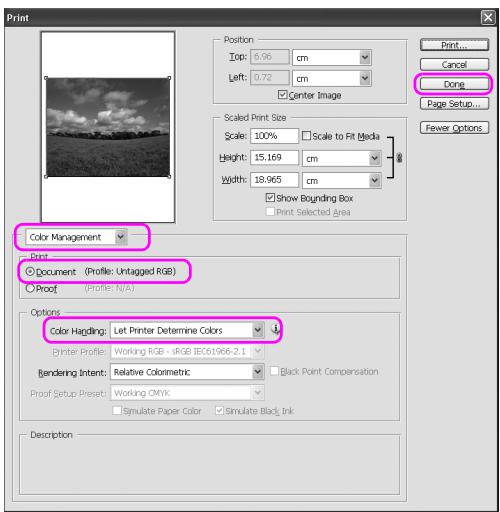Viewport: 500px width, 512px height.
Task: Open the Left position units dropdown
Action: tap(332, 79)
